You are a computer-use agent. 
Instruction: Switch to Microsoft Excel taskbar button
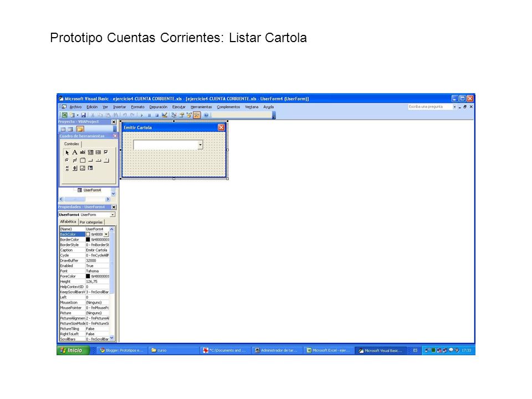[329, 350]
